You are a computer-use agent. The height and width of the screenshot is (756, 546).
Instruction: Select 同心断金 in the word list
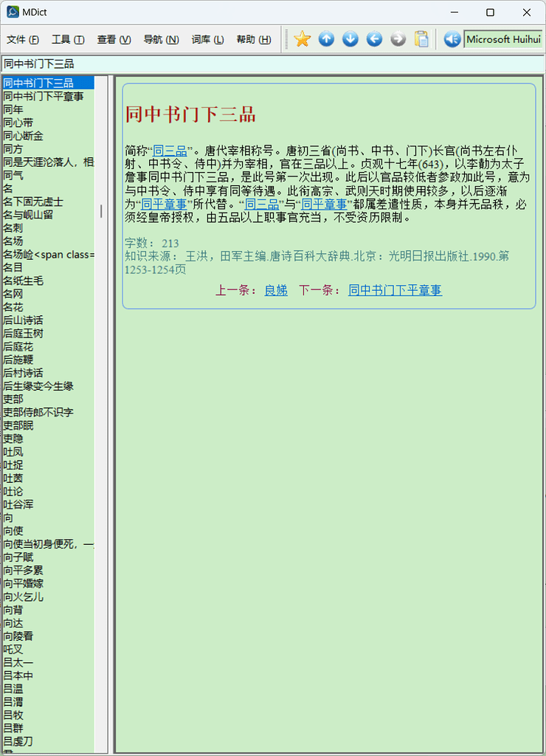tap(48, 136)
